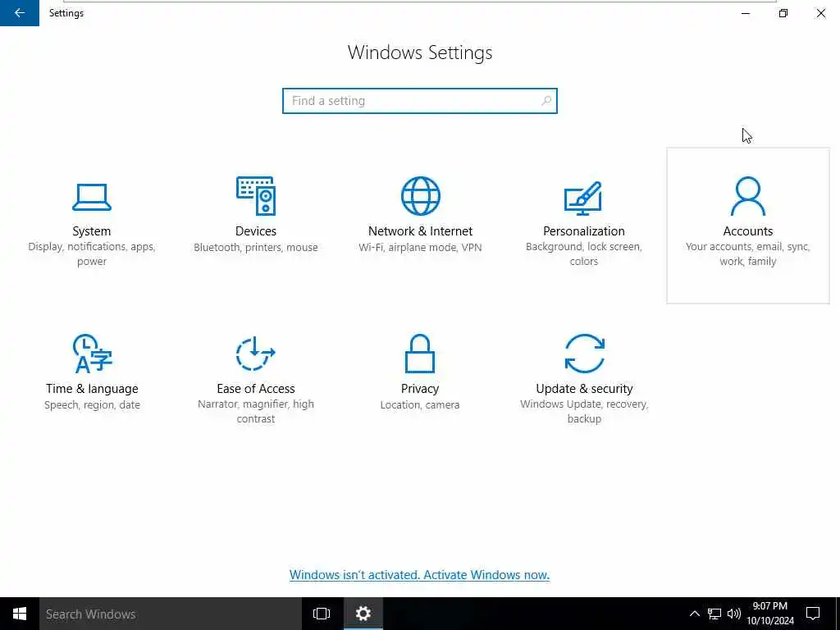This screenshot has width=840, height=630.
Task: Click the Network & Internet label
Action: [420, 231]
